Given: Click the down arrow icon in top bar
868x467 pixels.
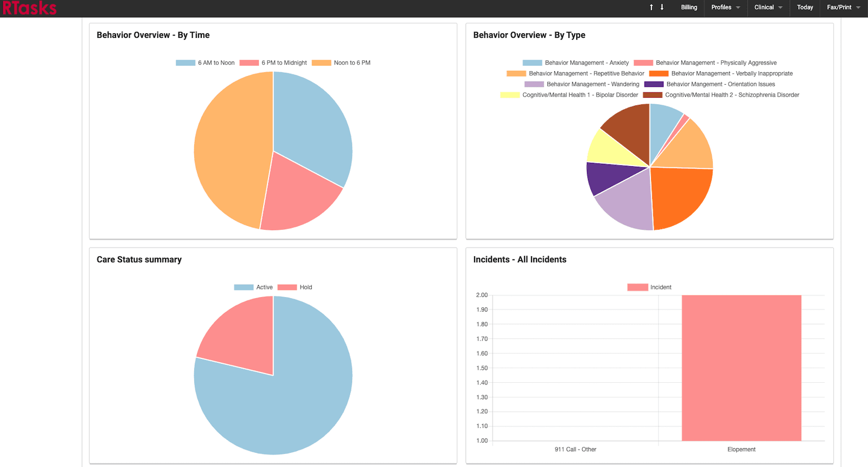Looking at the screenshot, I should coord(662,7).
